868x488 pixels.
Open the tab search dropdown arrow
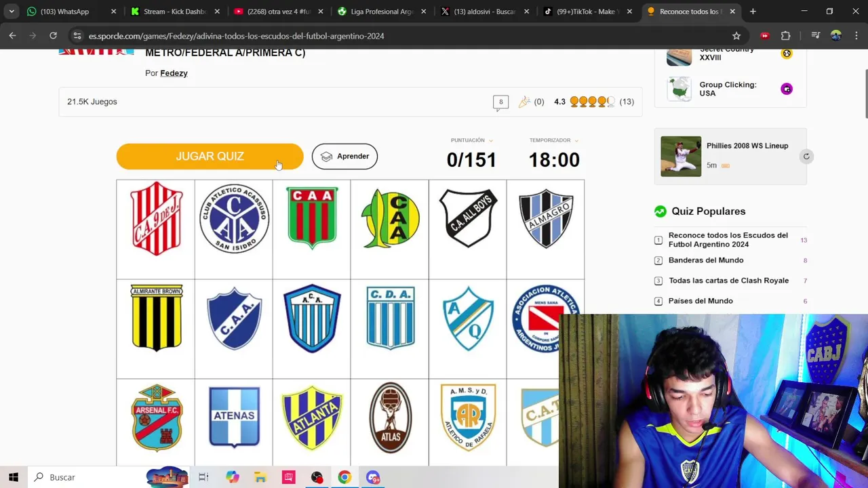coord(12,12)
